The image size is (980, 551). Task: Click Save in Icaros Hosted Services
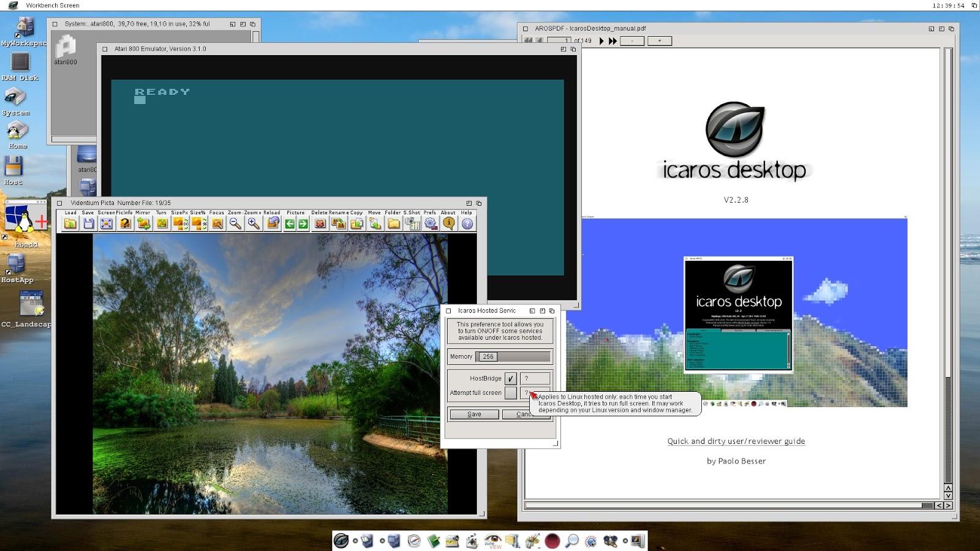click(474, 414)
